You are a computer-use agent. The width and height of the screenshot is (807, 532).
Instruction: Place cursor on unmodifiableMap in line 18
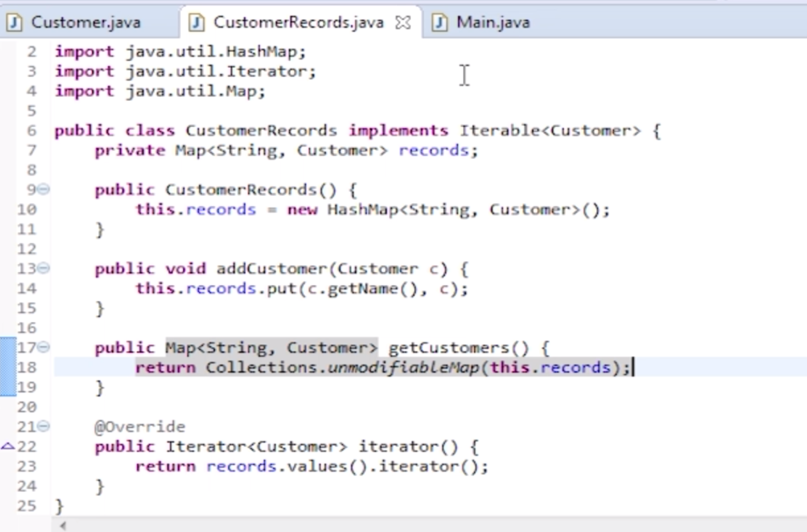point(403,367)
